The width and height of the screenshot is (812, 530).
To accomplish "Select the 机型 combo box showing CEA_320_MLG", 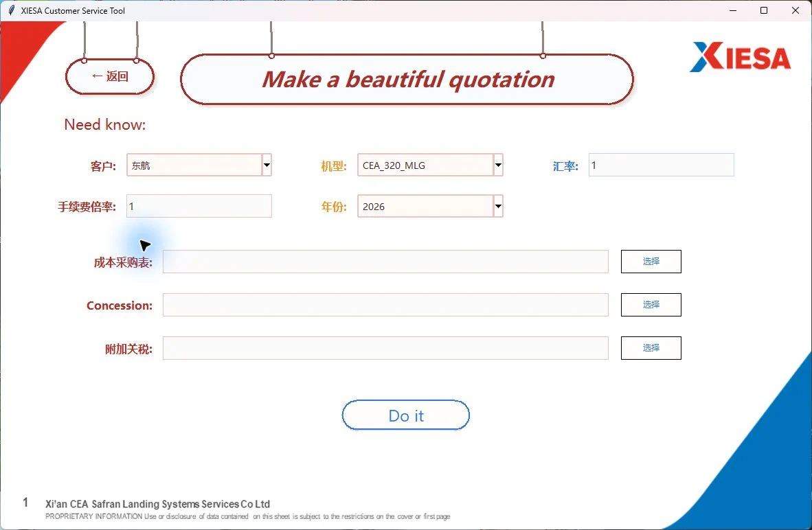I will pyautogui.click(x=430, y=165).
